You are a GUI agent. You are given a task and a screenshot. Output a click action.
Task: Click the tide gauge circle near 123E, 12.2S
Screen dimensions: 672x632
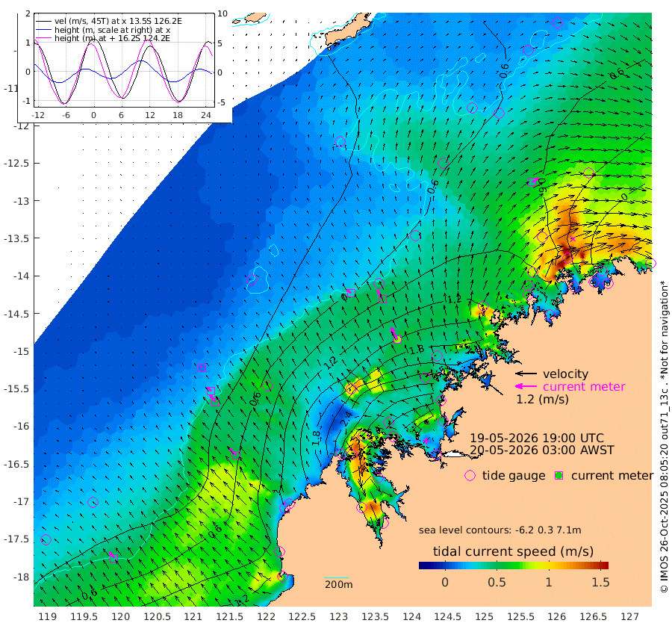pos(340,142)
